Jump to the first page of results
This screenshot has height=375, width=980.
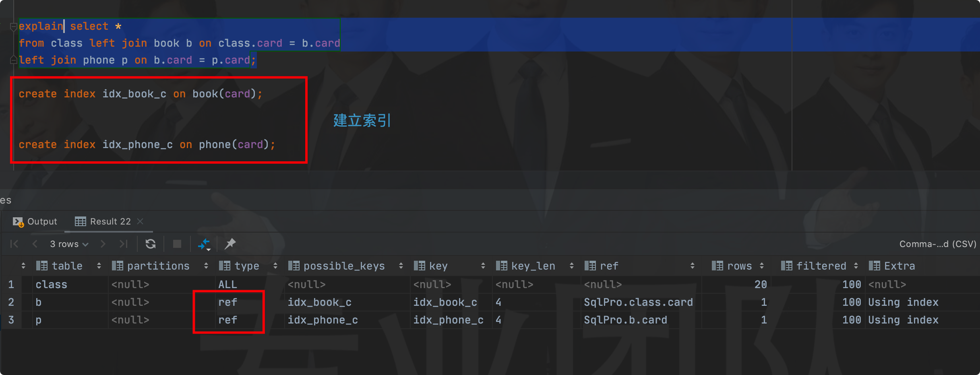(14, 244)
